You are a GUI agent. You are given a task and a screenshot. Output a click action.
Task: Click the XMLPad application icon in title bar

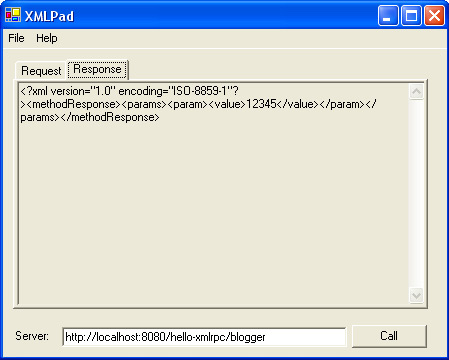13,15
